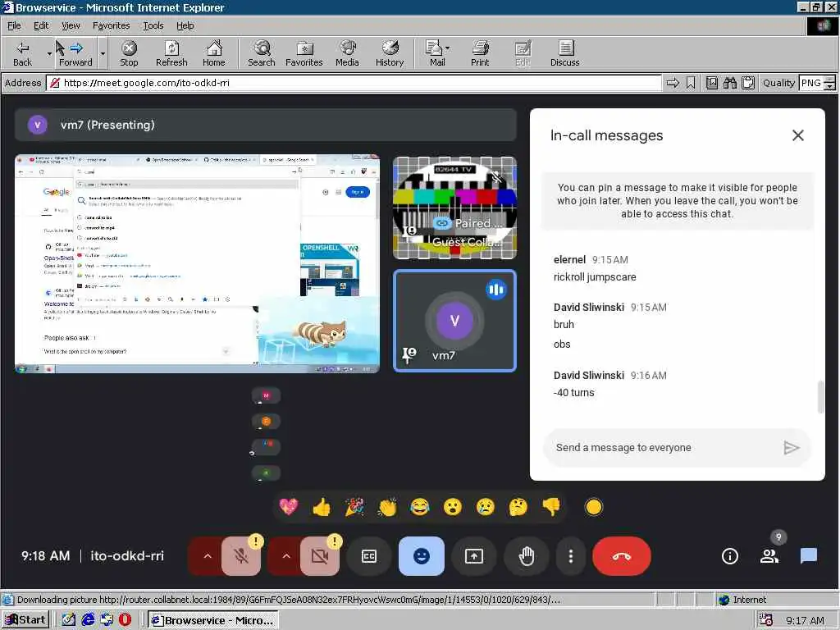Leave the call with red hangup button

(622, 556)
